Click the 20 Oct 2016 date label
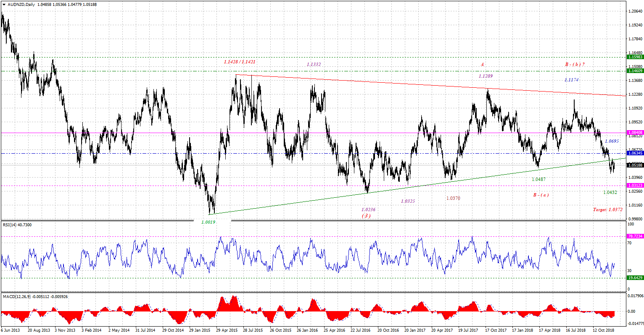Image resolution: width=644 pixels, height=335 pixels. pos(388,330)
